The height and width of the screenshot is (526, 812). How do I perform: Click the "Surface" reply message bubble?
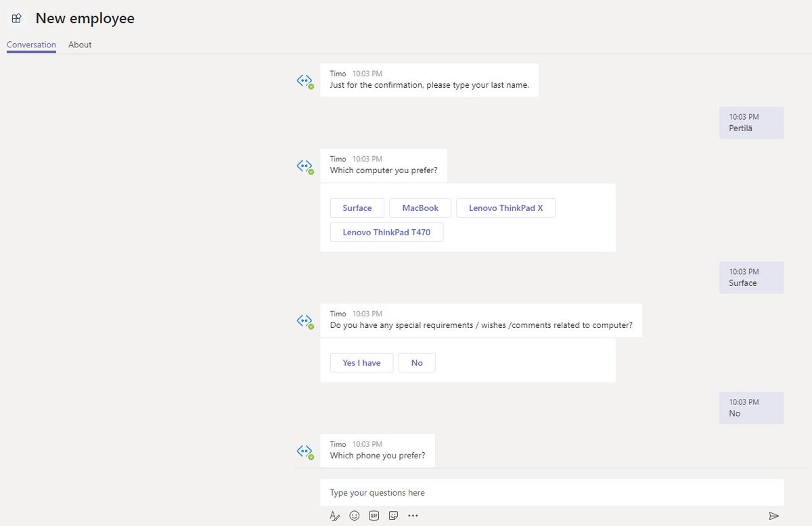pyautogui.click(x=751, y=277)
